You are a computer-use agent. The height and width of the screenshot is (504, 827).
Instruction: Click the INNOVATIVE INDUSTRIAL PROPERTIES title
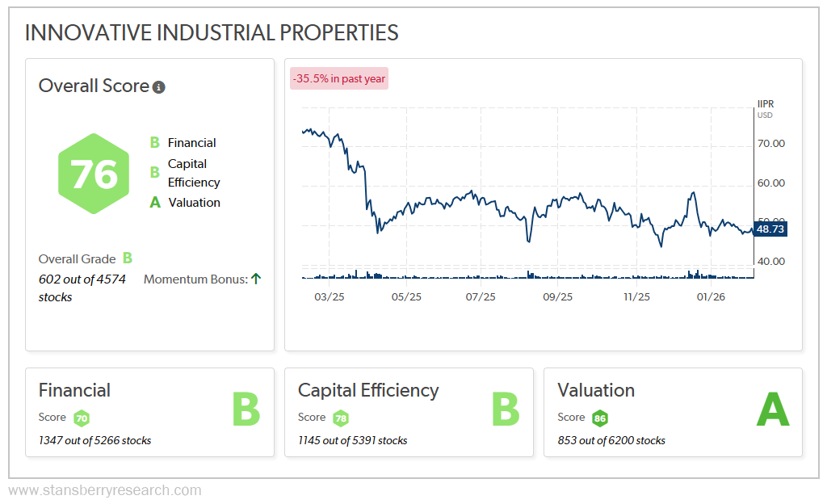coord(212,33)
